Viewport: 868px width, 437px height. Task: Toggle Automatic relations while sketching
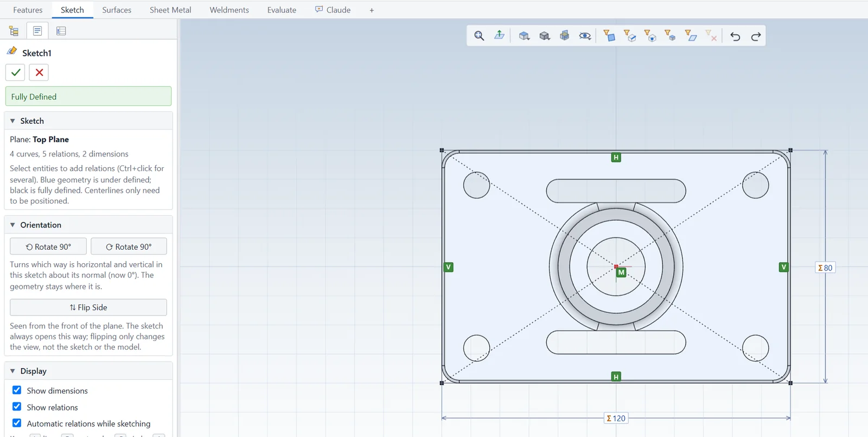point(17,423)
